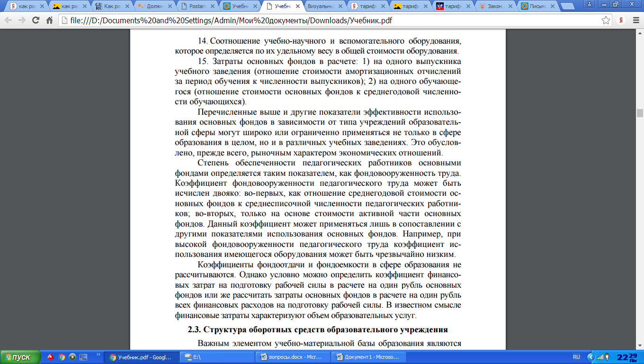The height and width of the screenshot is (364, 644).
Task: Open the E:\ folder taskbar button
Action: point(217,357)
